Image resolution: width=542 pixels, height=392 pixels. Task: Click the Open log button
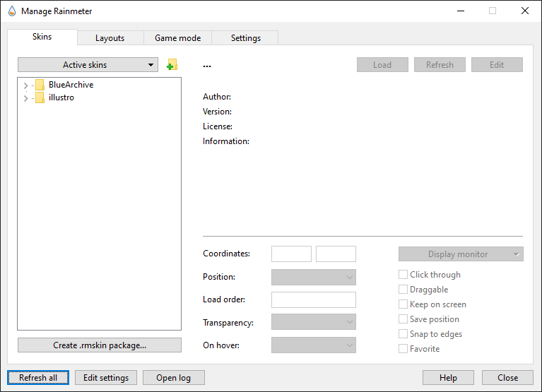pos(174,377)
